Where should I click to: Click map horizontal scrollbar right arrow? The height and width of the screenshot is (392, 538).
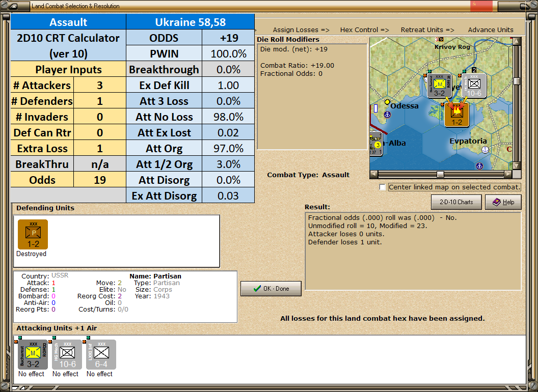tap(508, 174)
